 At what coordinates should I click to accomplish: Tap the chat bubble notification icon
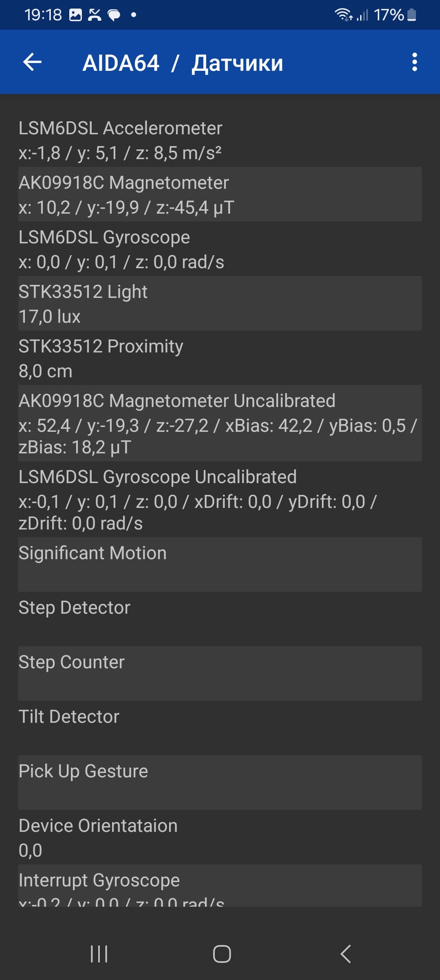click(114, 15)
